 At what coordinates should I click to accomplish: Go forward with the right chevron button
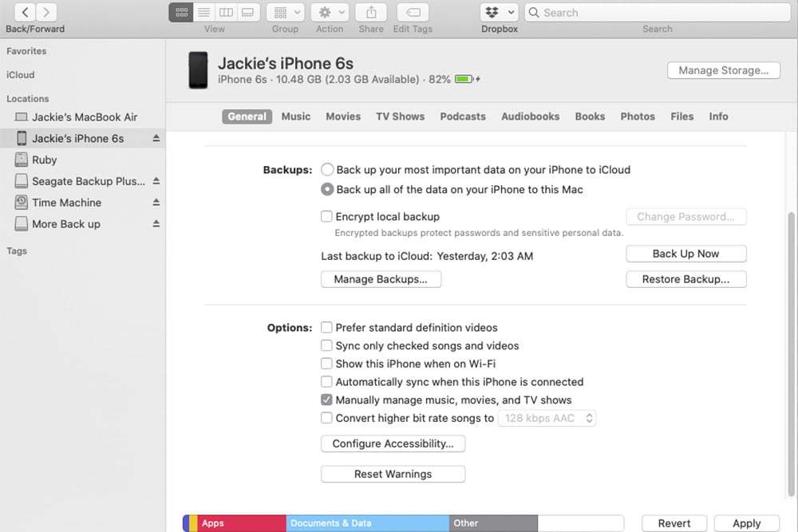click(x=45, y=12)
